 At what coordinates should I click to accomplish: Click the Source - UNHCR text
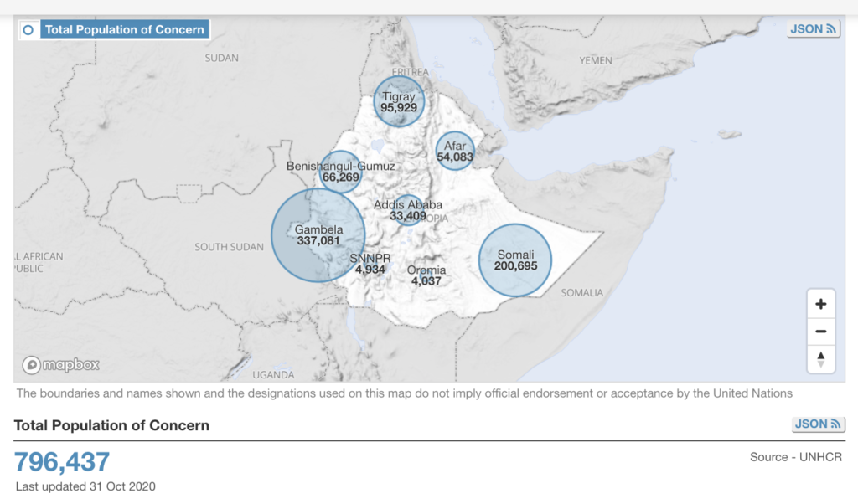coord(796,457)
